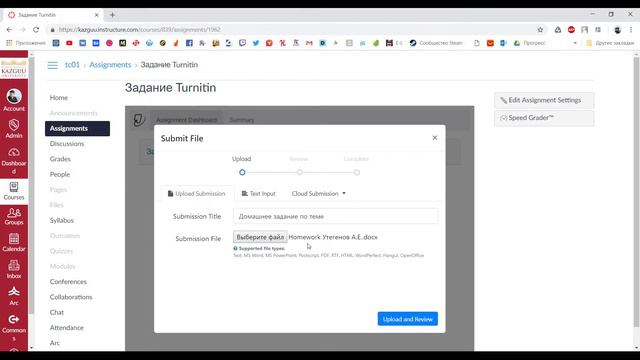Open the YouTube bookmark icon

click(x=69, y=43)
